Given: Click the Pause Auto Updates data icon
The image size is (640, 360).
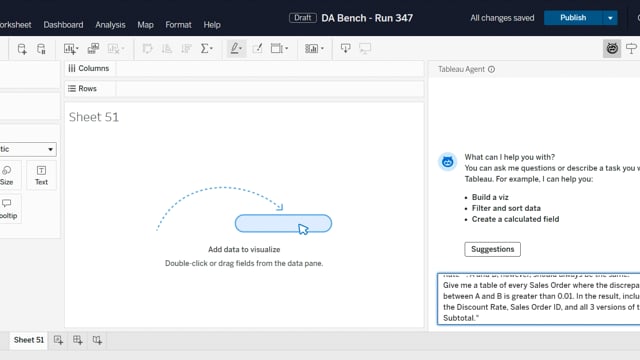Looking at the screenshot, I should pyautogui.click(x=41, y=49).
